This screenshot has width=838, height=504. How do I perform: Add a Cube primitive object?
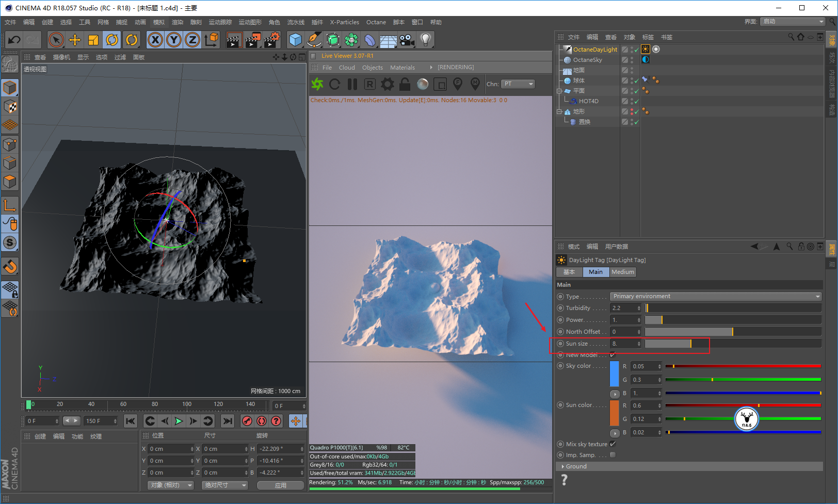point(295,40)
